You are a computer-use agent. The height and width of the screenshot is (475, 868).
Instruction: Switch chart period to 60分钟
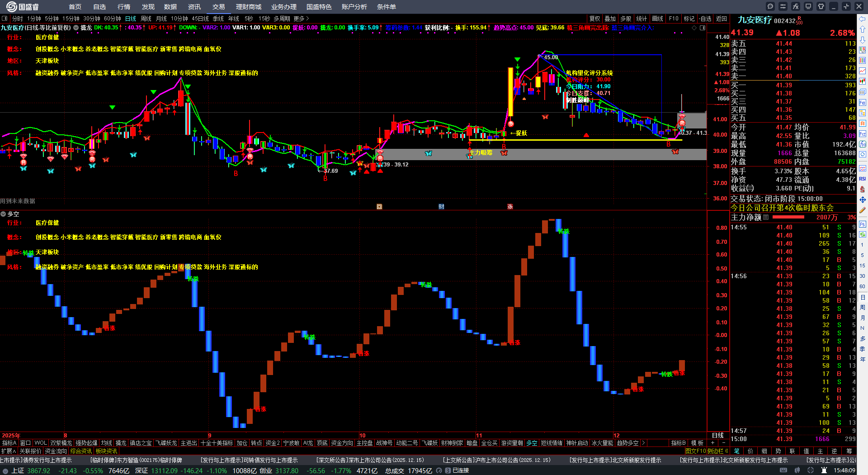(x=113, y=19)
